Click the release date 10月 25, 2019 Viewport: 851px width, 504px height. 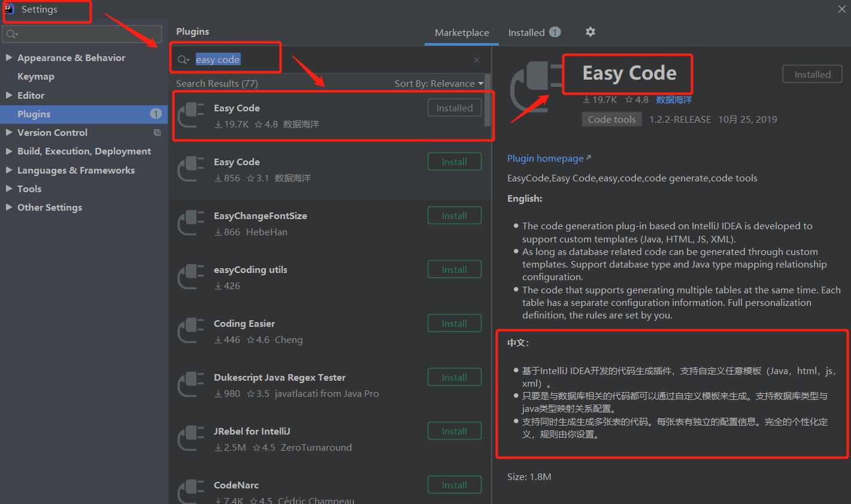pos(747,119)
